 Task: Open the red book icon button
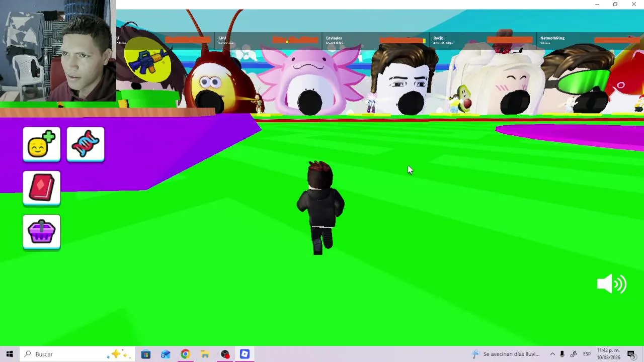coord(42,189)
